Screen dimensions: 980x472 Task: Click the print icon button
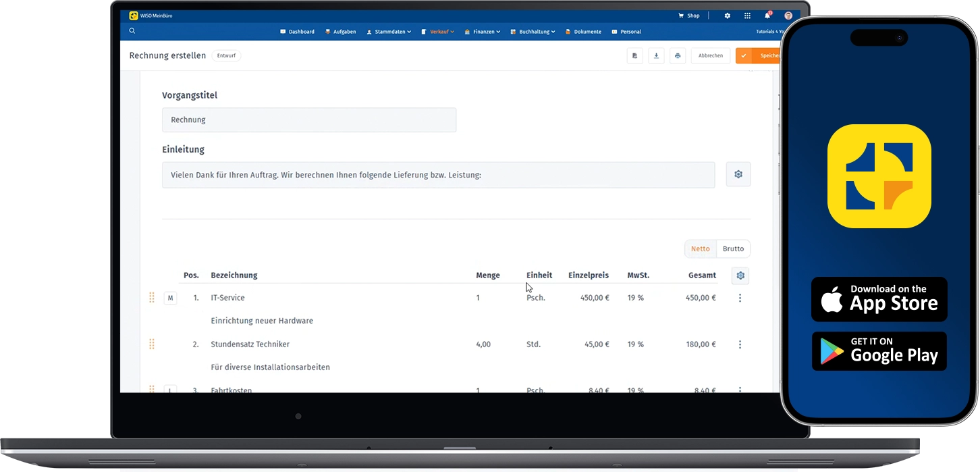coord(678,55)
